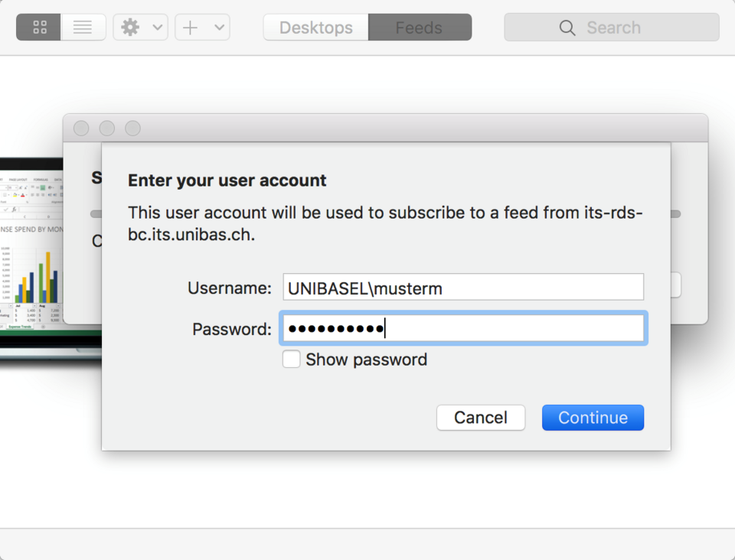The height and width of the screenshot is (560, 735).
Task: Switch to the Desktops tab
Action: click(x=315, y=28)
